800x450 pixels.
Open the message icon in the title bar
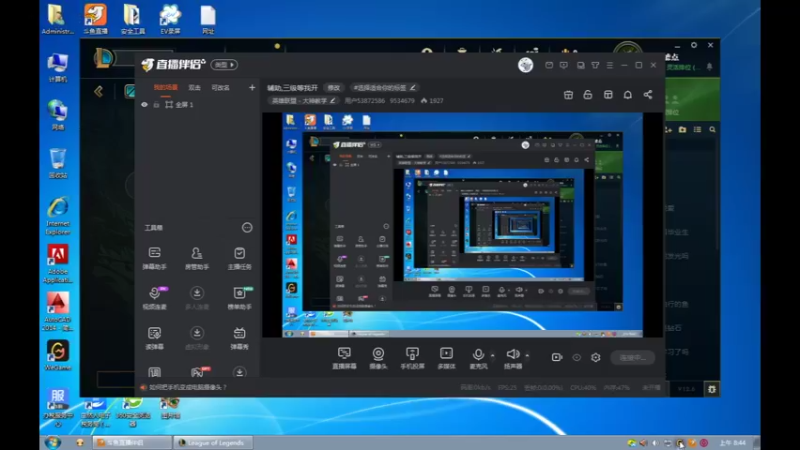564,65
